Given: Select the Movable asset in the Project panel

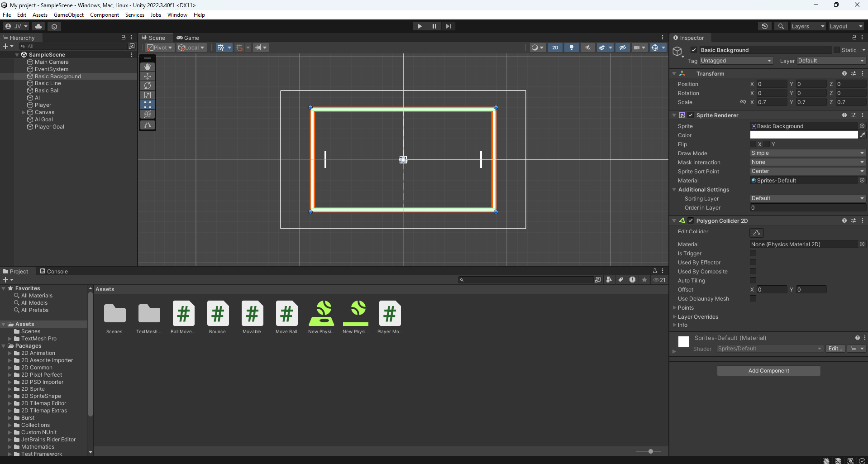Looking at the screenshot, I should [252, 314].
